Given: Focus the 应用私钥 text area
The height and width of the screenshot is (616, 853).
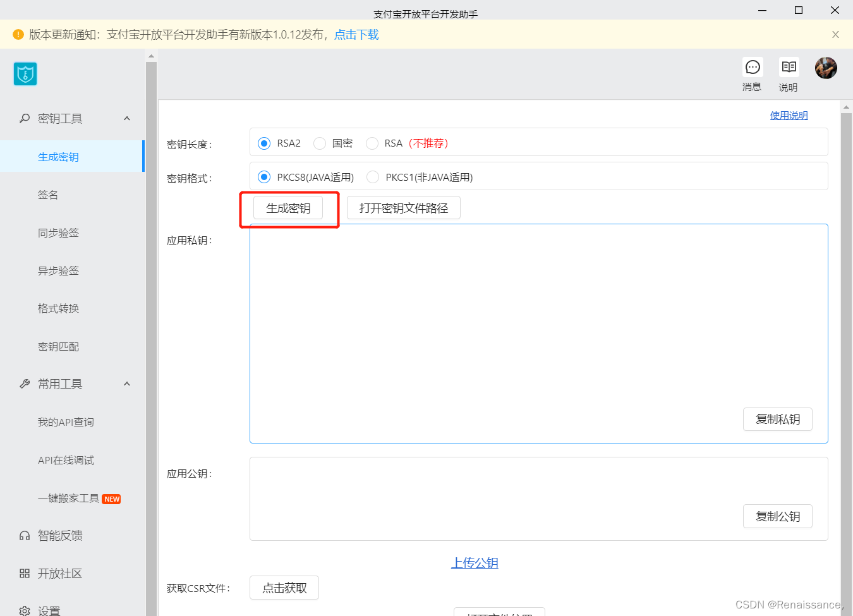Looking at the screenshot, I should tap(539, 334).
